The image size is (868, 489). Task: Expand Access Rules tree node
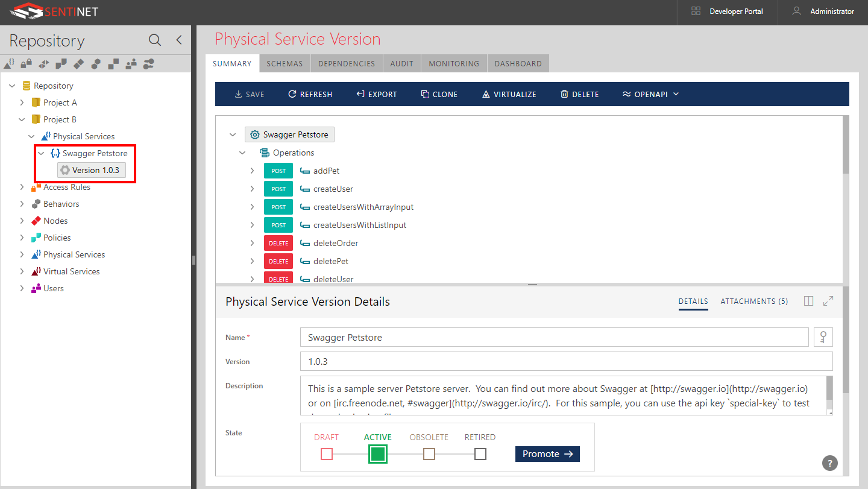point(22,187)
